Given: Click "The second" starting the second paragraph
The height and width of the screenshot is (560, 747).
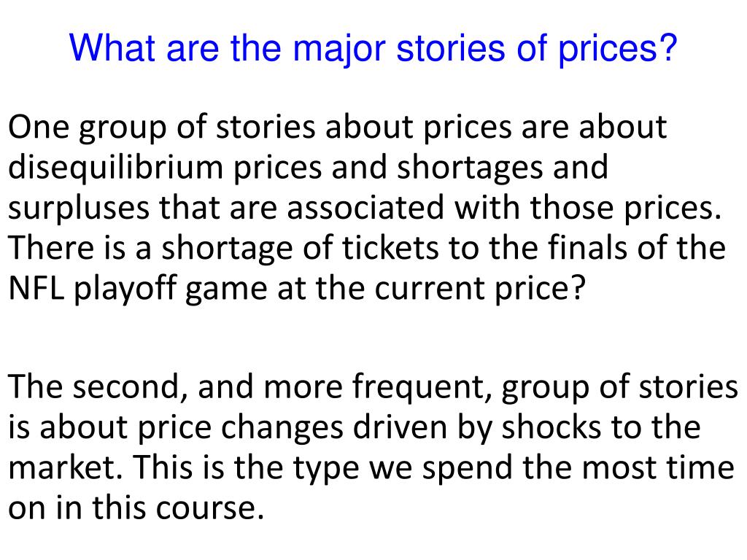Looking at the screenshot, I should [98, 386].
